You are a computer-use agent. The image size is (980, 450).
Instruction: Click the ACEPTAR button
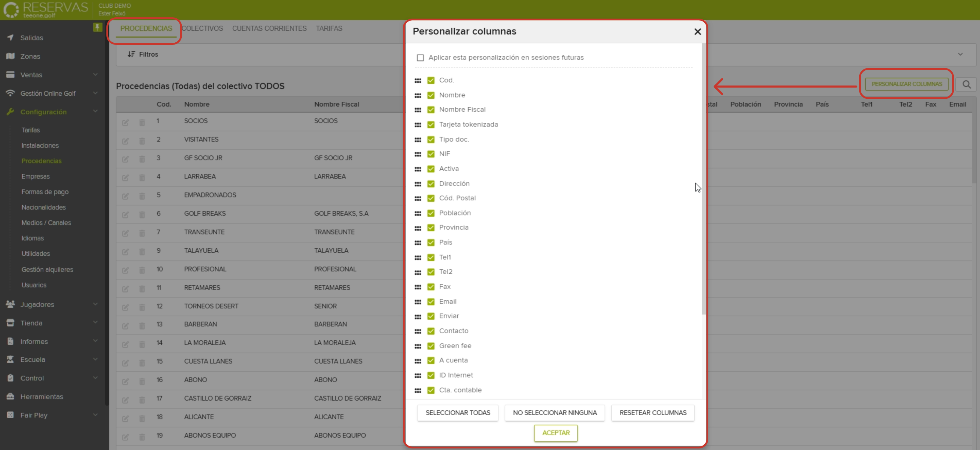(556, 433)
